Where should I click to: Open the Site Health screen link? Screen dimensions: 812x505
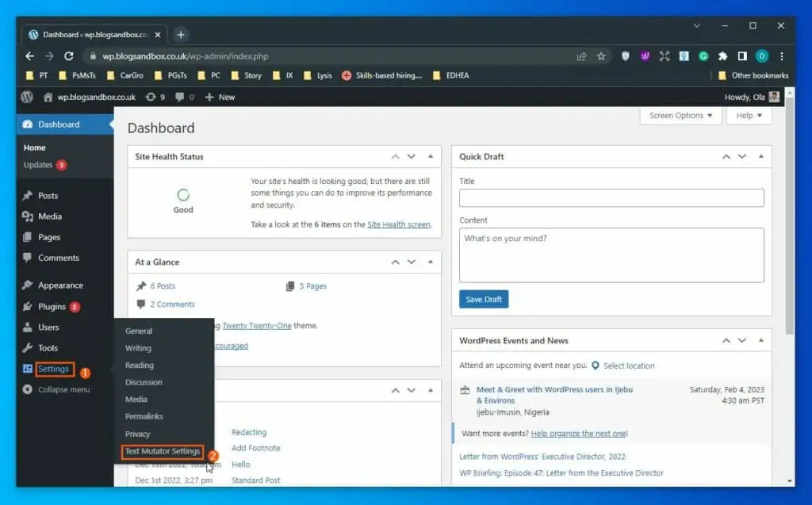399,224
